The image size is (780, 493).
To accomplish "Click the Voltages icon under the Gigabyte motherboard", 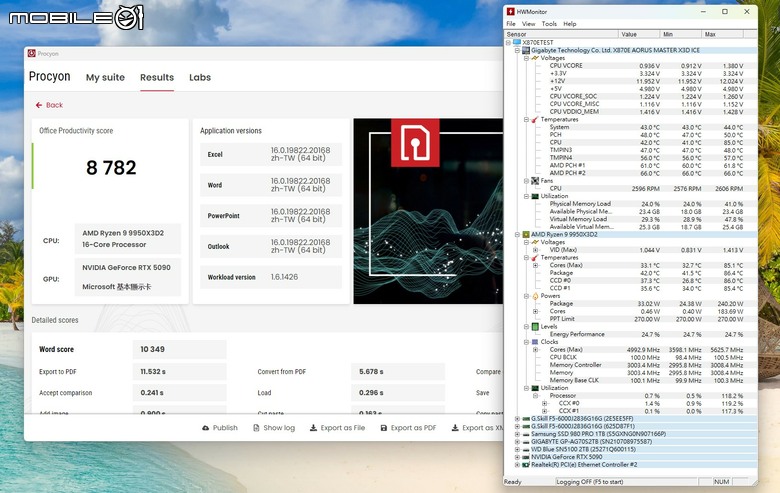I will point(535,58).
